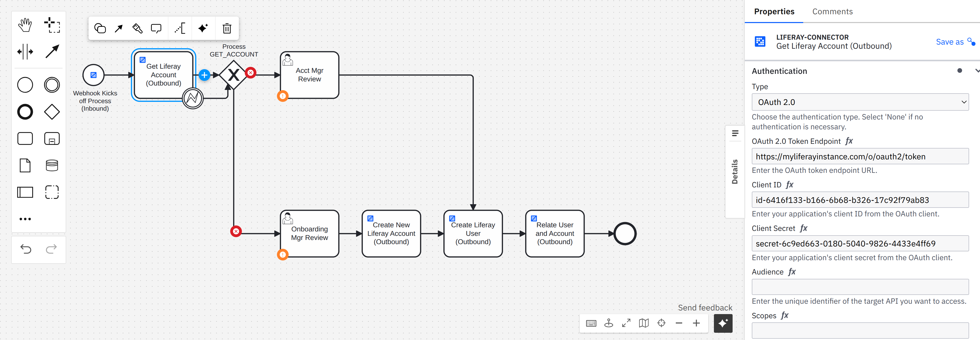Select the hand pan tool
The image size is (980, 340).
(x=25, y=25)
